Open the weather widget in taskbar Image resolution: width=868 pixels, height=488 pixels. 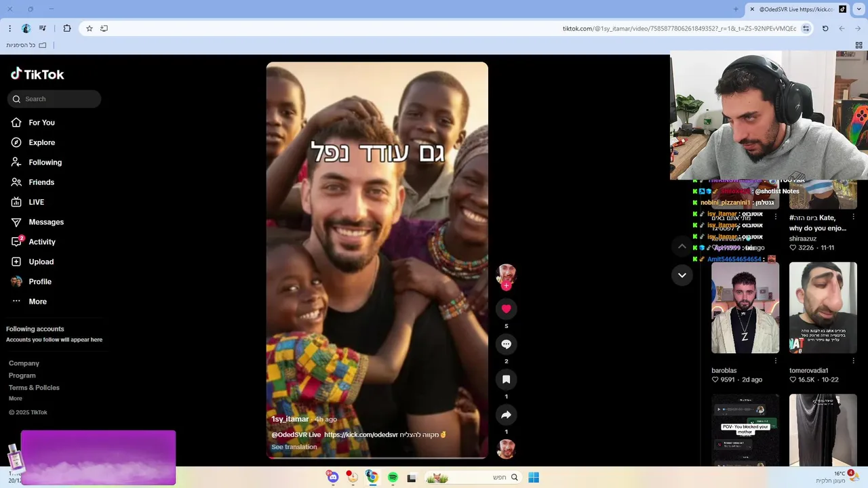pos(837,477)
